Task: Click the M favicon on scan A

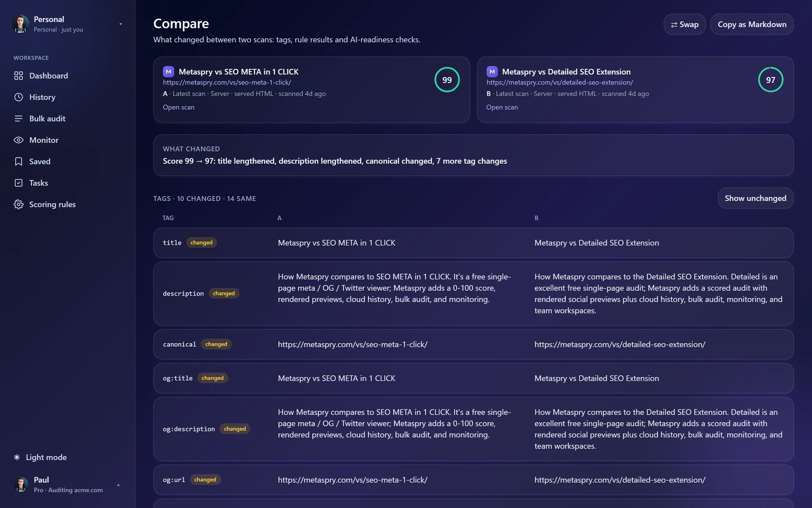Action: (168, 72)
